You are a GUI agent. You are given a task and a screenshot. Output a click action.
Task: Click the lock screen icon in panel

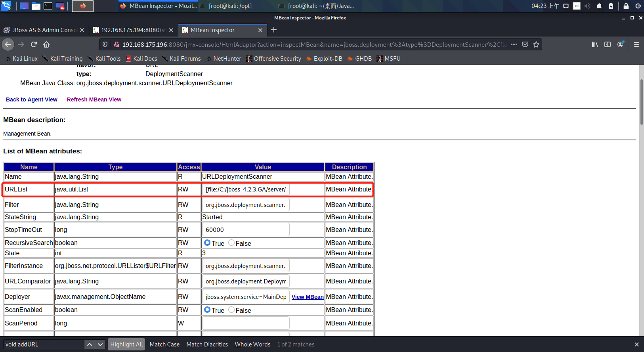pos(626,6)
